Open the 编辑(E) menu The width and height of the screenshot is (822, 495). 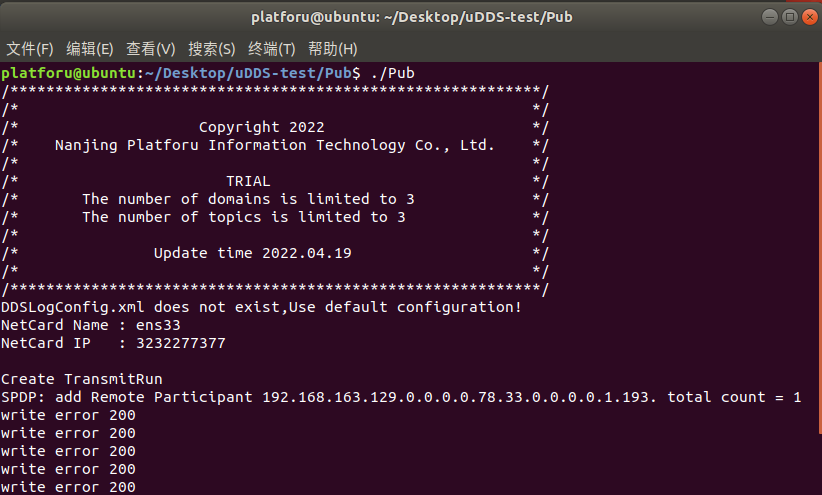[90, 49]
